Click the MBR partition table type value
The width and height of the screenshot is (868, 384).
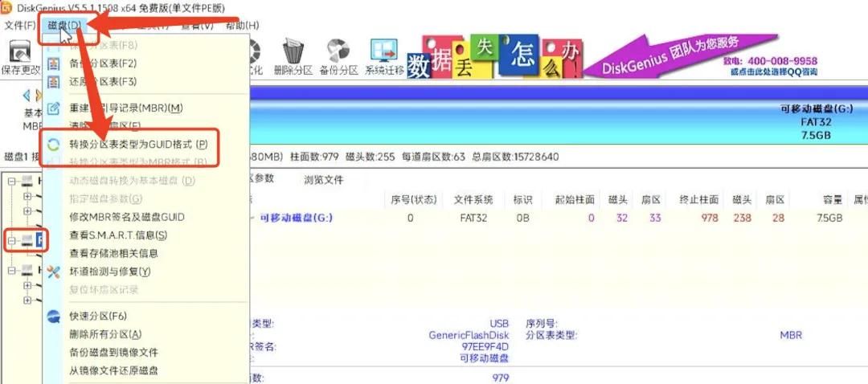[791, 335]
